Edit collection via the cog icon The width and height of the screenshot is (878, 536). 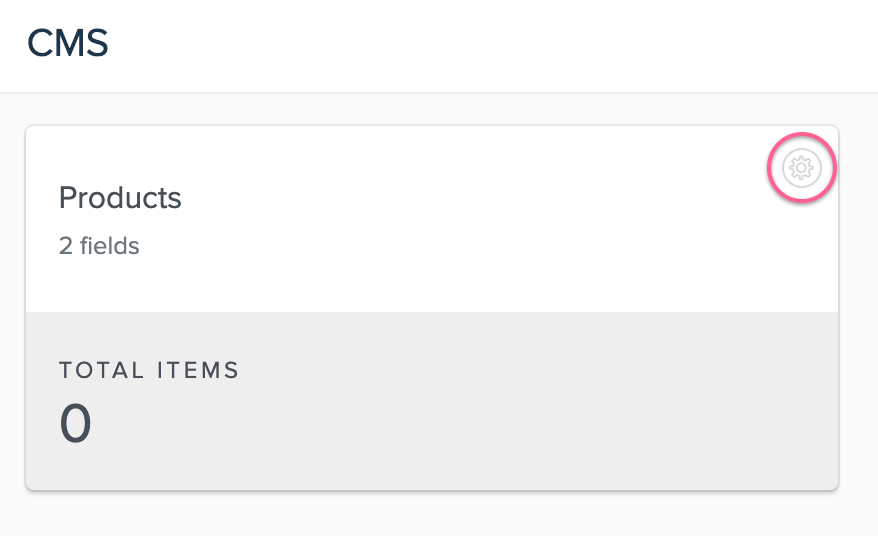(801, 167)
